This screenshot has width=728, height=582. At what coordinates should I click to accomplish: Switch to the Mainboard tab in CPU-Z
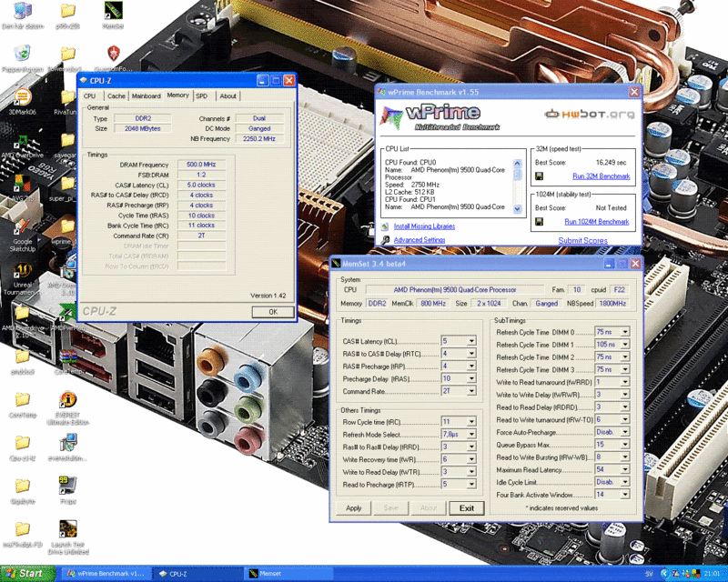(146, 96)
